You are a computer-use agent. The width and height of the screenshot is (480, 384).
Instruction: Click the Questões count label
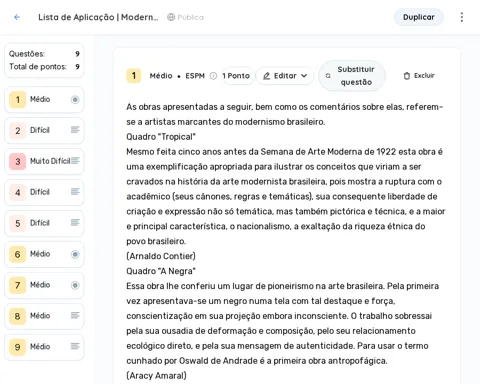[27, 54]
